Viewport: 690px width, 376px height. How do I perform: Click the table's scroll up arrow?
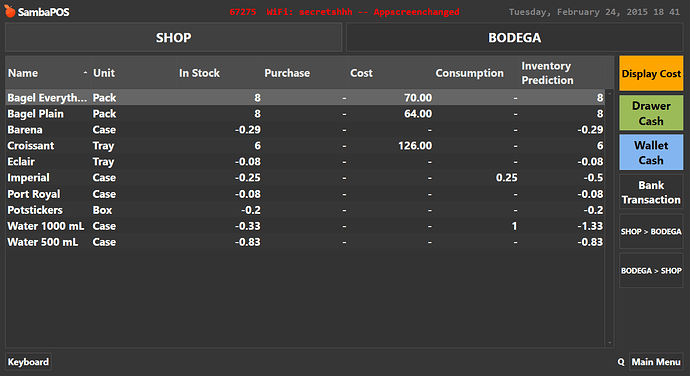[x=609, y=94]
